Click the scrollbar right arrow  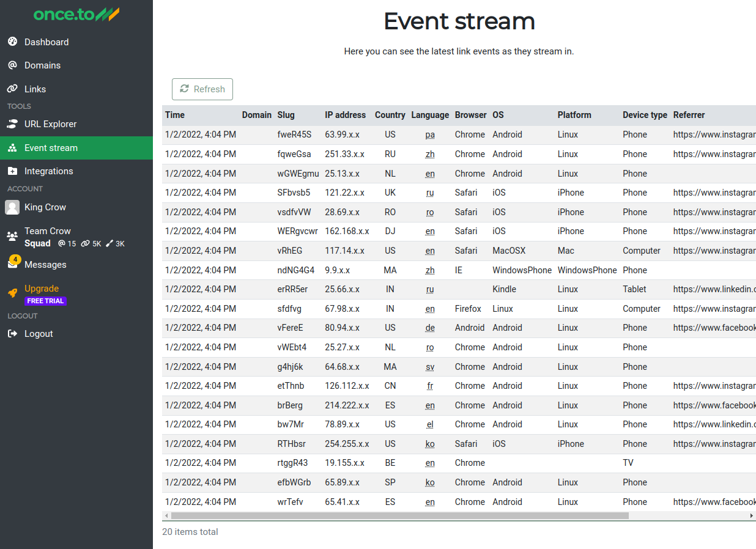point(752,516)
